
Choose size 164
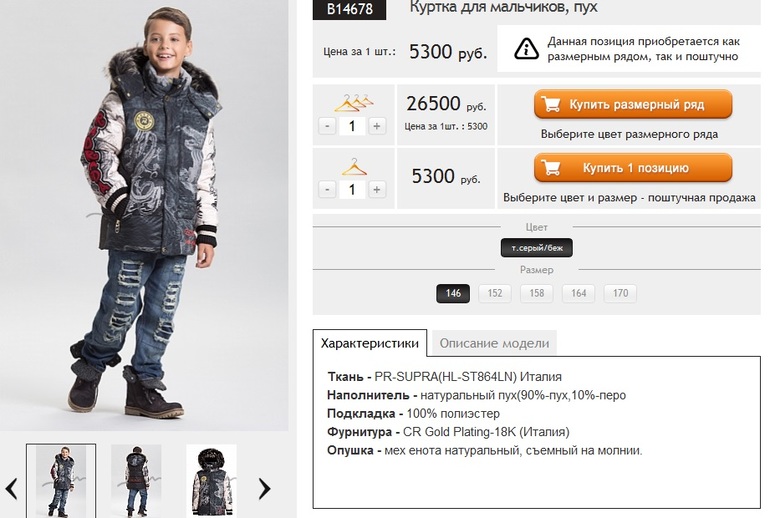pos(578,294)
